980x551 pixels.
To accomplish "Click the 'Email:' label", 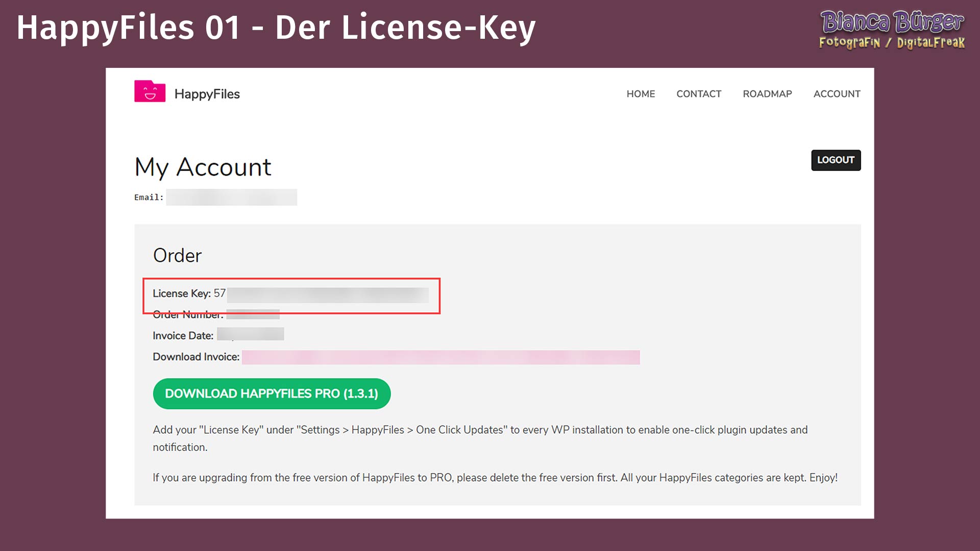I will click(149, 197).
